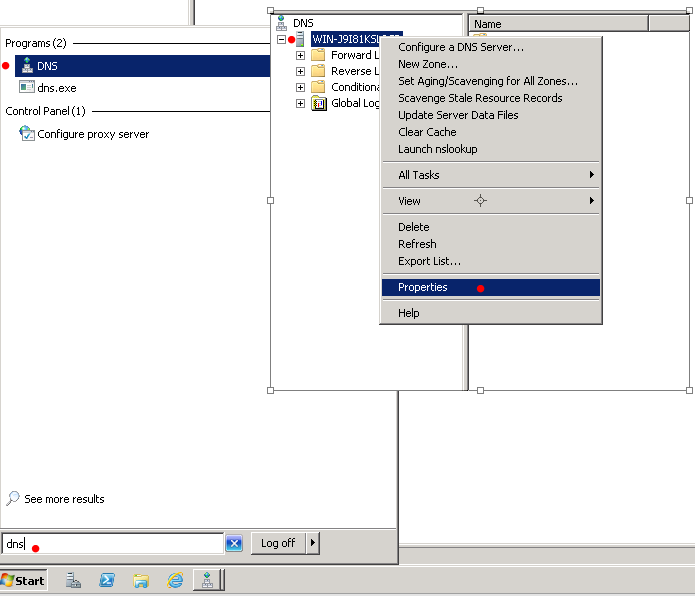This screenshot has width=695, height=597.
Task: Expand the Conditional Forwarders node
Action: 301,87
